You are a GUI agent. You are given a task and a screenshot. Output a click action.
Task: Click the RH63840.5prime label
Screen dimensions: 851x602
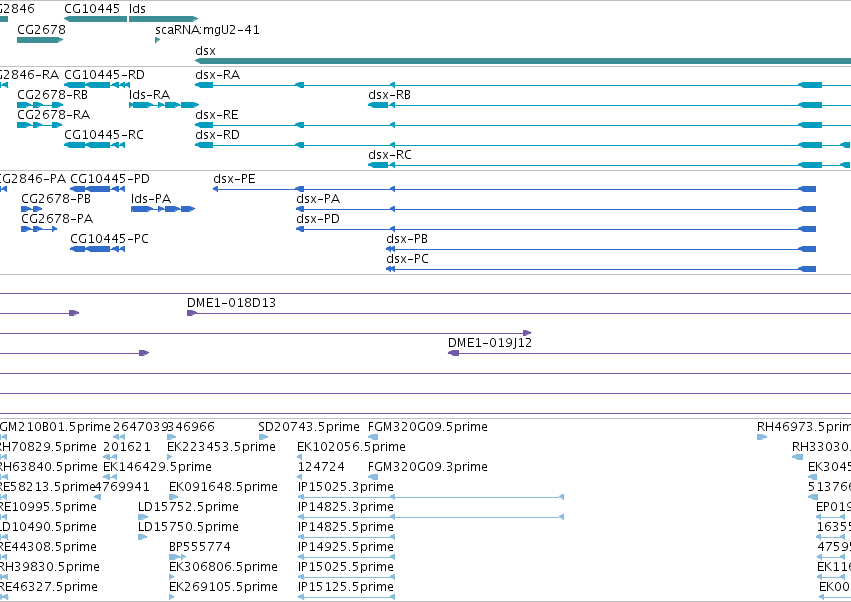pyautogui.click(x=48, y=467)
